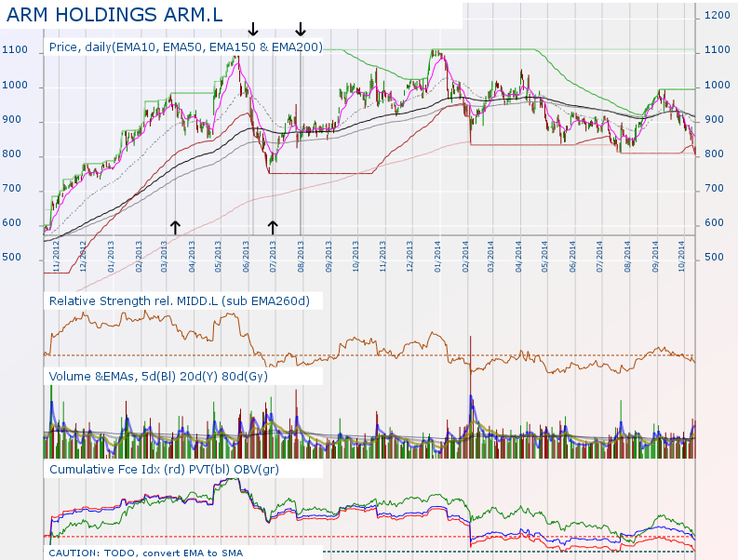Select the 11/2013 date label
The width and height of the screenshot is (738, 560).
pyautogui.click(x=382, y=257)
